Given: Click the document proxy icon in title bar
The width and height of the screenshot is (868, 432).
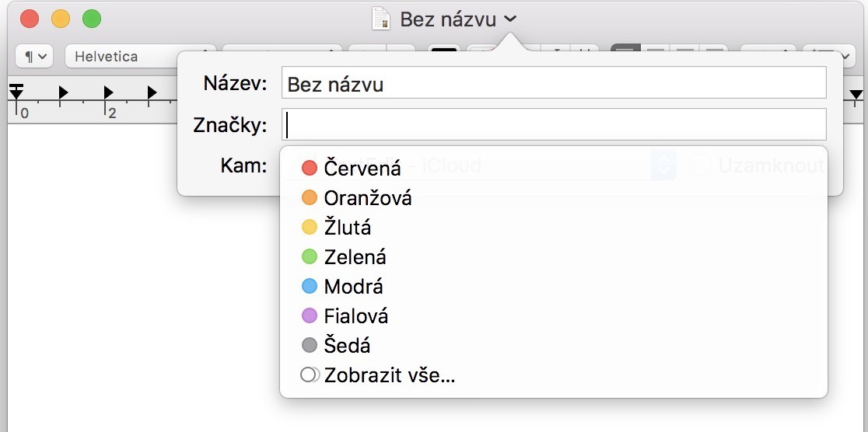Looking at the screenshot, I should [381, 19].
